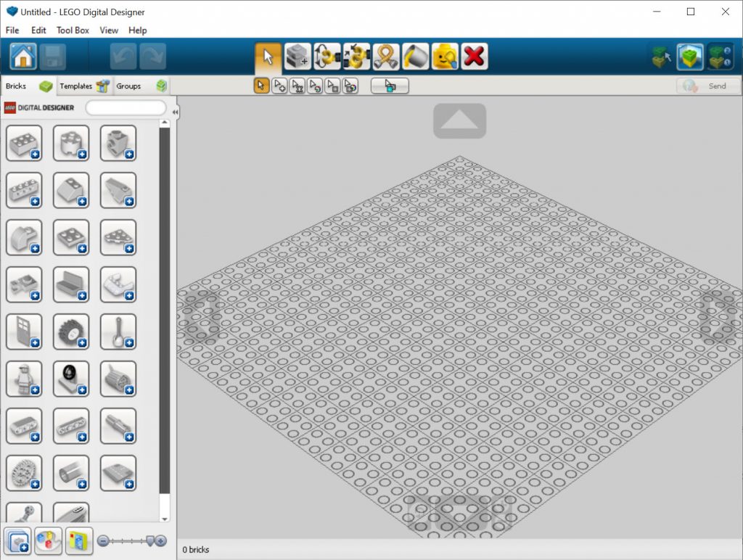Click the filter bricks by boxes icon

tap(18, 540)
